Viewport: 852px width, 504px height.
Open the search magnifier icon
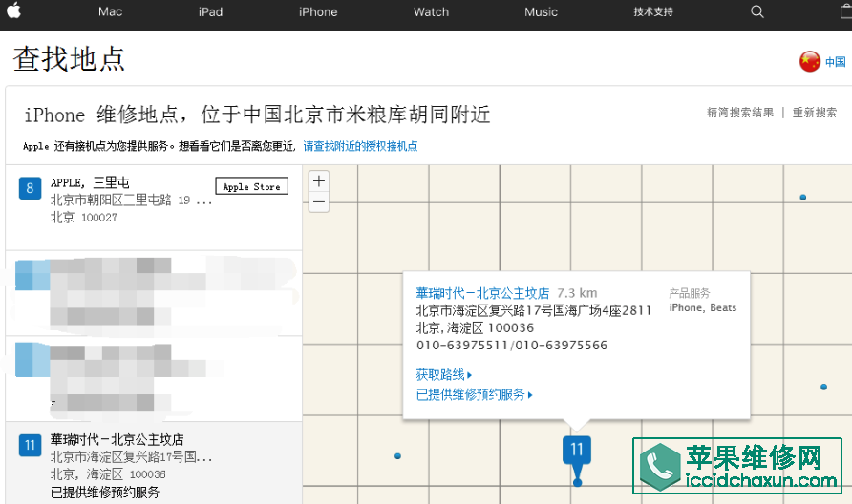pos(756,12)
